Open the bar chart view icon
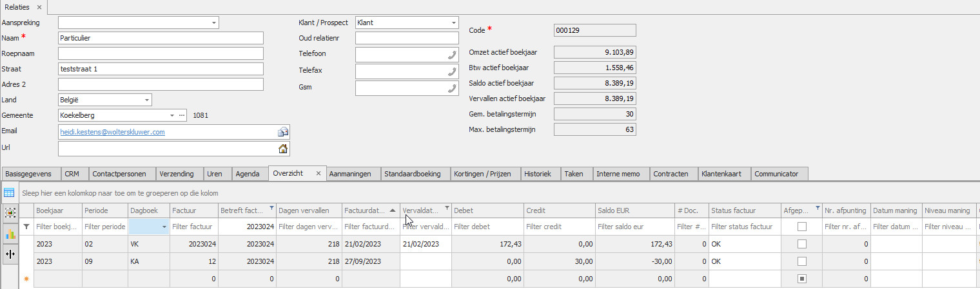The height and width of the screenshot is (289, 980). point(10,233)
